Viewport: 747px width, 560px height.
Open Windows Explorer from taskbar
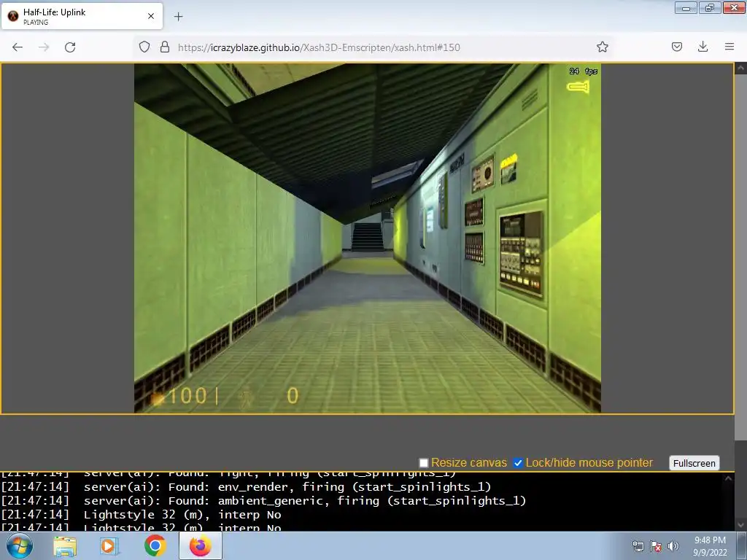(65, 546)
